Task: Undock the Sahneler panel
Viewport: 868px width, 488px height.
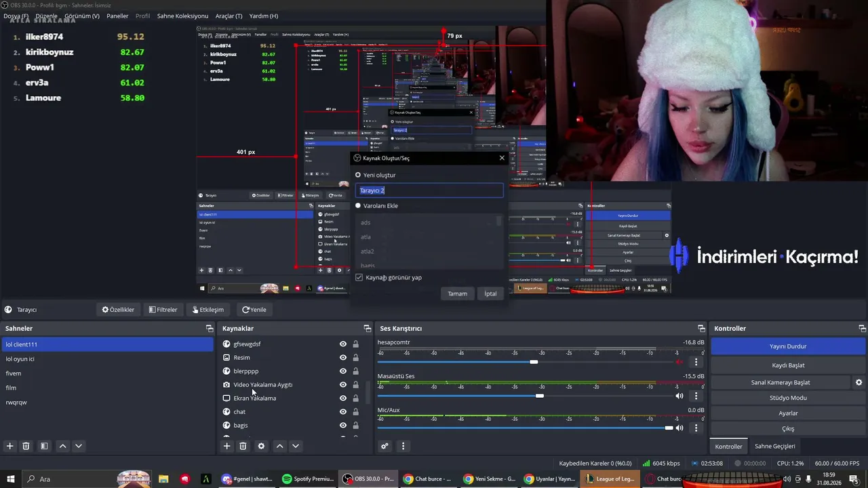Action: pos(210,328)
